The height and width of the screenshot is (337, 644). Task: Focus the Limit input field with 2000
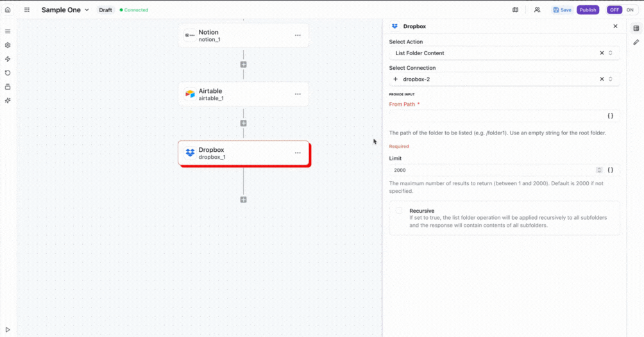point(493,170)
